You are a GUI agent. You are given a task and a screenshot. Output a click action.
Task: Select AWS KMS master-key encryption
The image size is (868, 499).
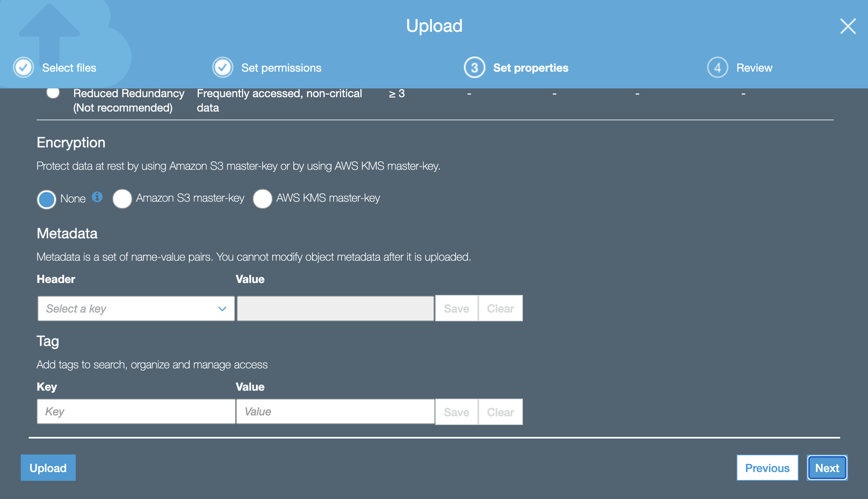point(263,198)
